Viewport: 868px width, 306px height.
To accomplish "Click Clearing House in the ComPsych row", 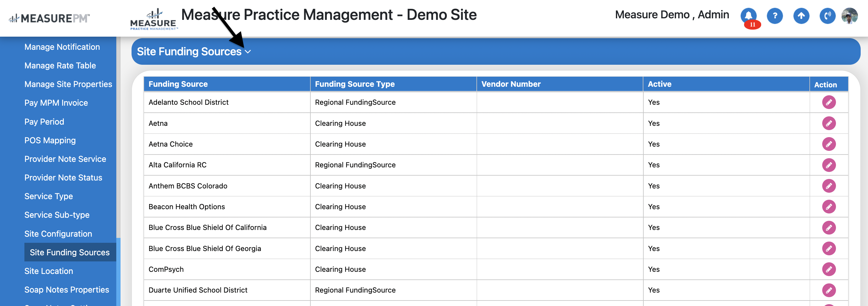I will pyautogui.click(x=340, y=269).
